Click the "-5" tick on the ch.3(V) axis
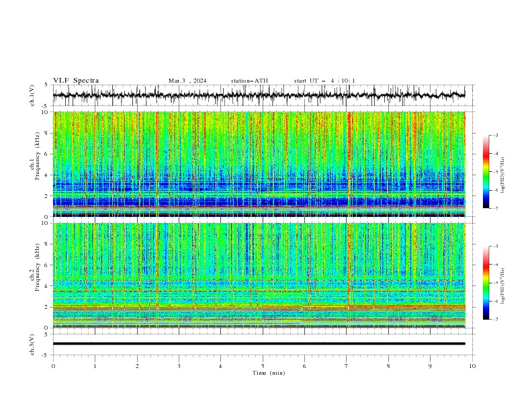Image resolution: width=532 pixels, height=411 pixels. [46, 355]
